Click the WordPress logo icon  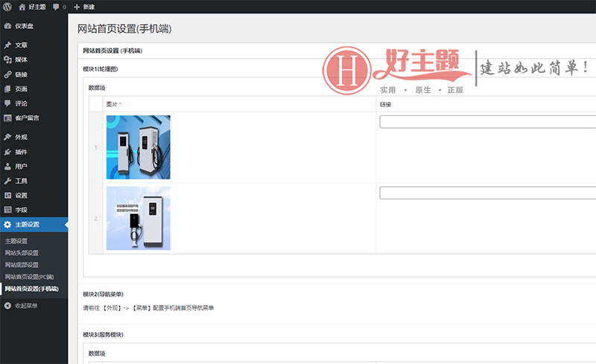point(7,7)
